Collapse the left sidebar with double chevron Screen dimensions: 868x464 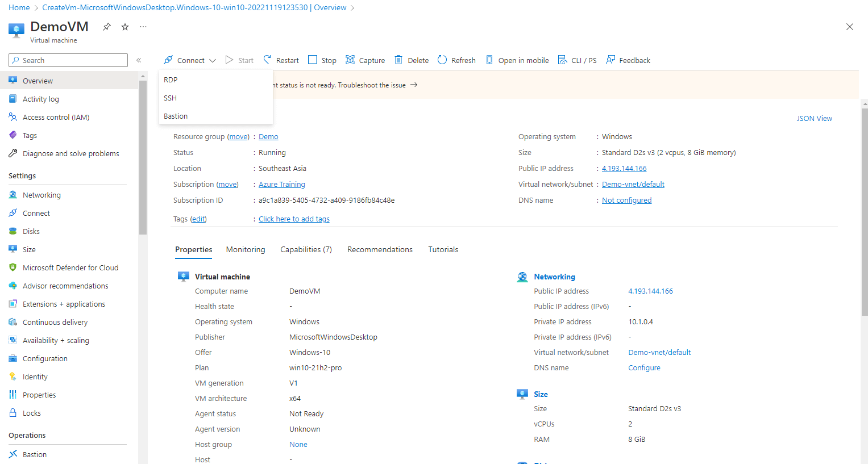click(139, 60)
